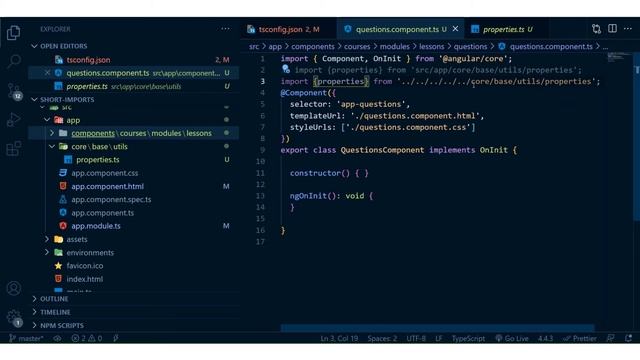Split the editor to the right

[x=612, y=29]
